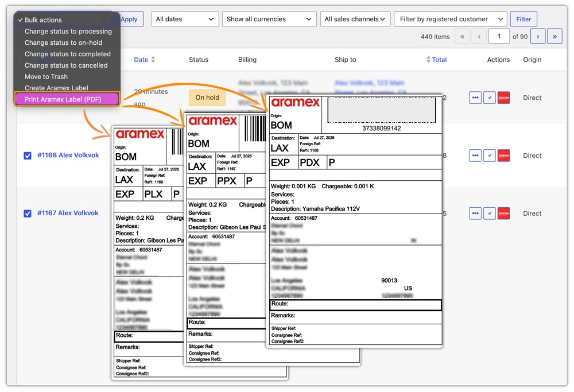Sort orders by Total column

point(436,60)
